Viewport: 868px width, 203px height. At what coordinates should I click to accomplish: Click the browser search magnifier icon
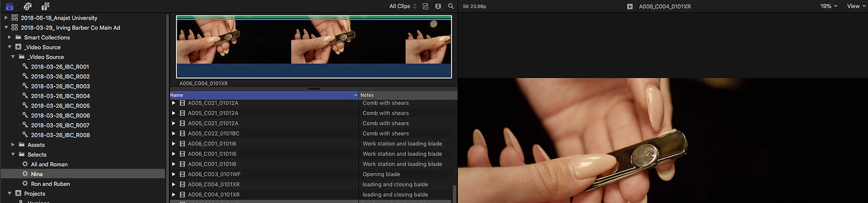451,6
